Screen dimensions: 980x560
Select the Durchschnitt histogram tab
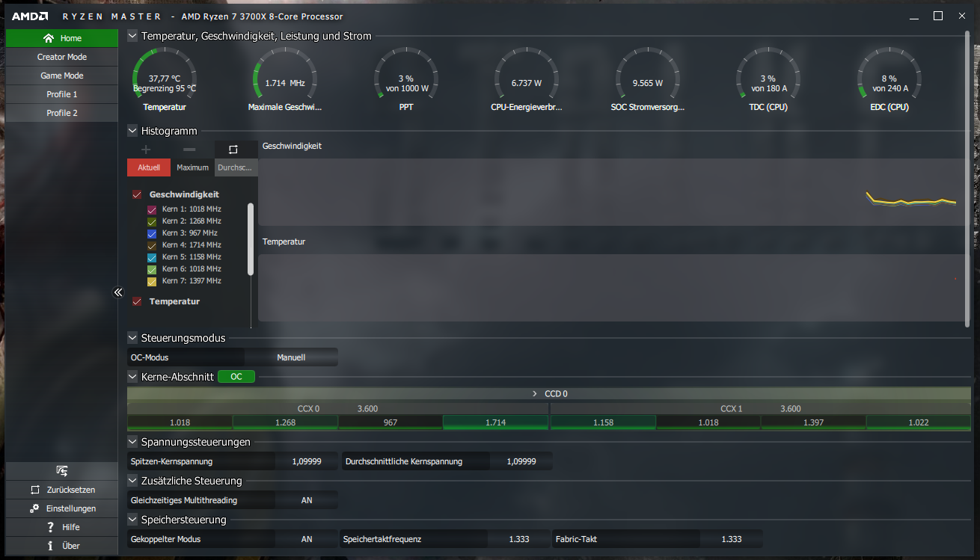[x=236, y=167]
